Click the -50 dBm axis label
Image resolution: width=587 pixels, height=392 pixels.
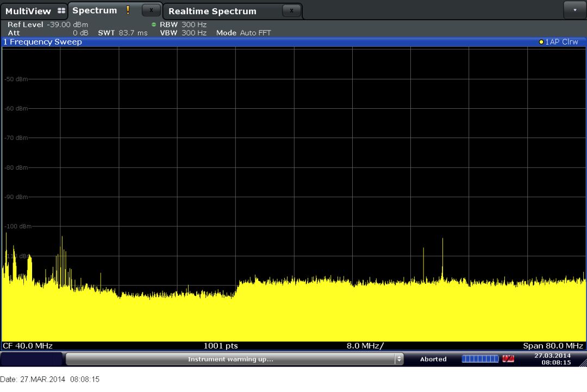coord(16,79)
